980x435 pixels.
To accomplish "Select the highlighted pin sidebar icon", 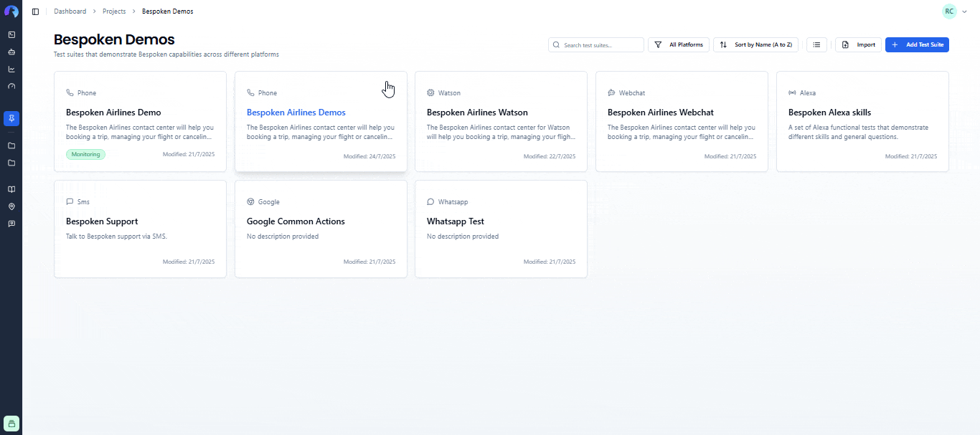I will [x=11, y=118].
